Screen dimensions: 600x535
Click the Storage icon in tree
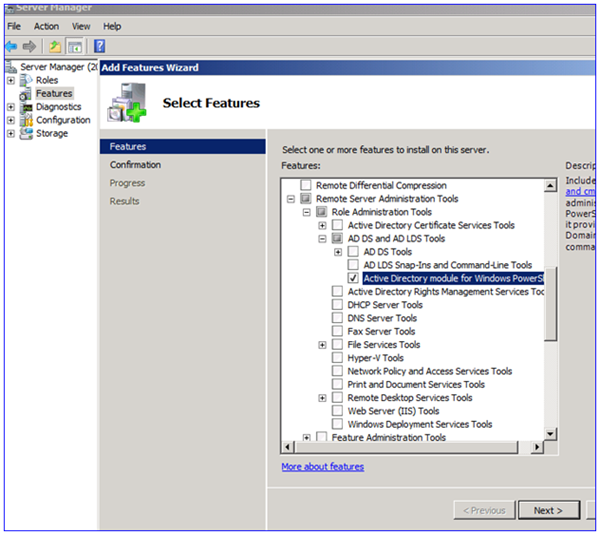tap(26, 134)
